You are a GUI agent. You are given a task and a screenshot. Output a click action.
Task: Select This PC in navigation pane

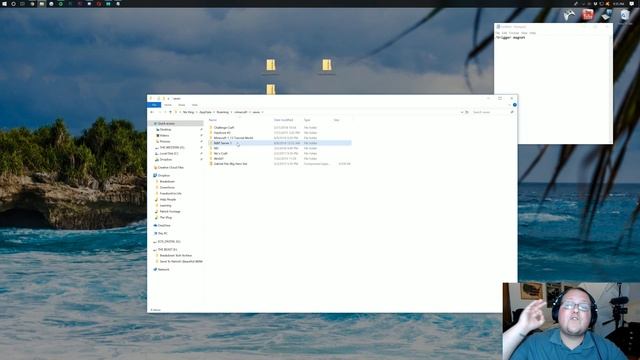click(162, 233)
